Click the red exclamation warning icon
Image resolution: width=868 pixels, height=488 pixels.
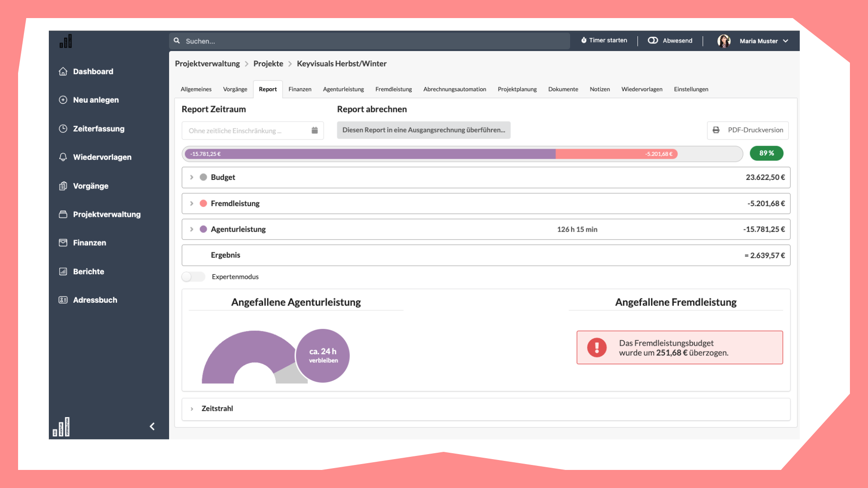point(597,347)
